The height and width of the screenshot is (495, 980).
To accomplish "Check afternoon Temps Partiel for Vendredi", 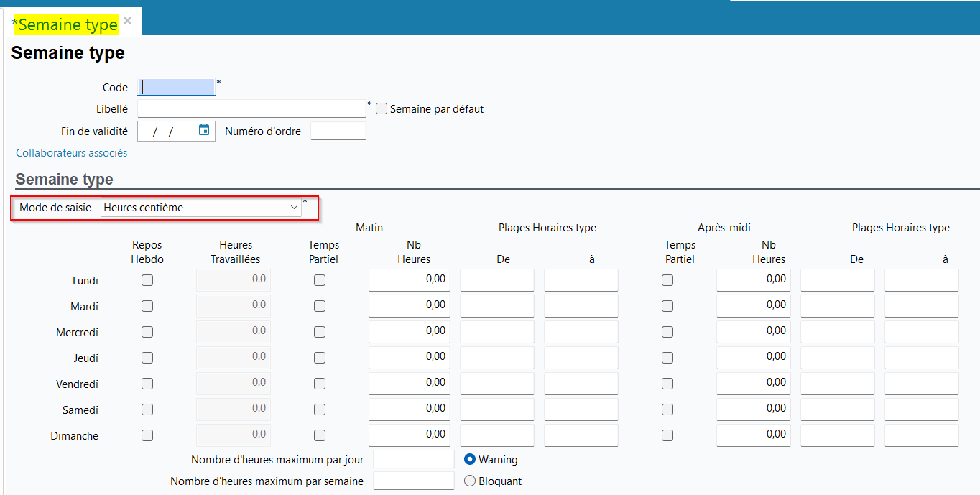I will click(x=667, y=384).
